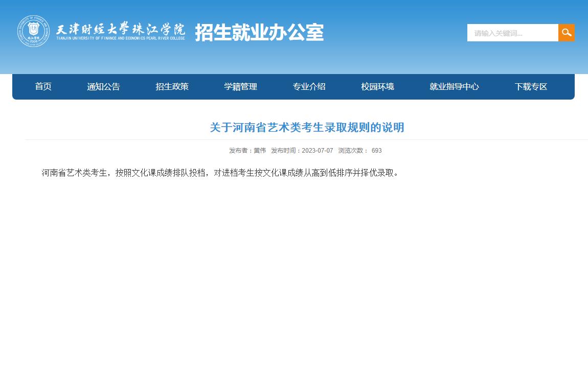Click the orange search magnifier button
Viewport: 588px width, 383px height.
click(x=566, y=33)
